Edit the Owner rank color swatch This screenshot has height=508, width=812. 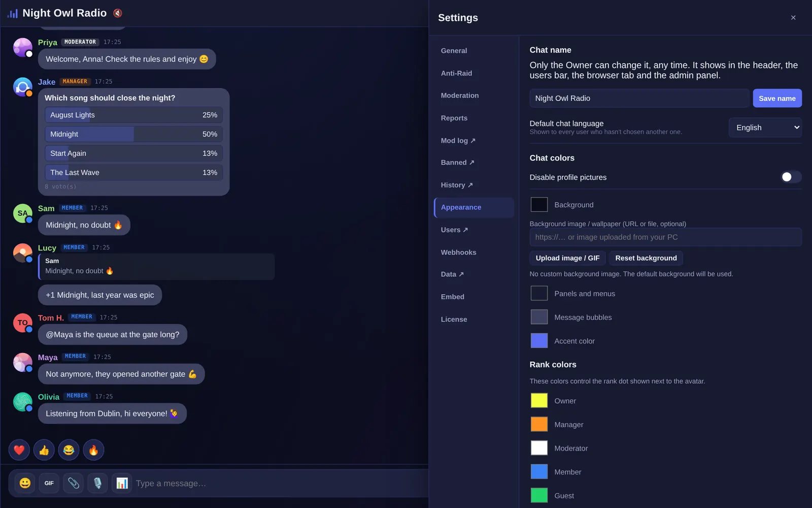tap(539, 401)
